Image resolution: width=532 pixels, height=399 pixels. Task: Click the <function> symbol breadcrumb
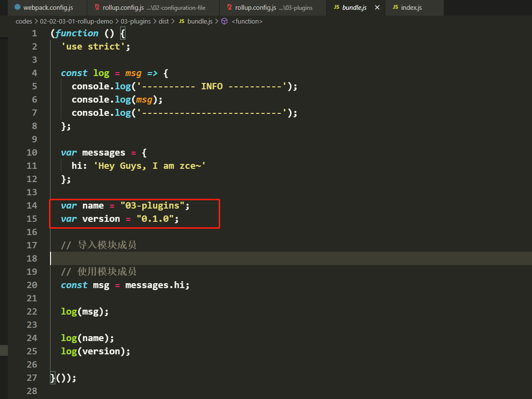click(x=247, y=22)
